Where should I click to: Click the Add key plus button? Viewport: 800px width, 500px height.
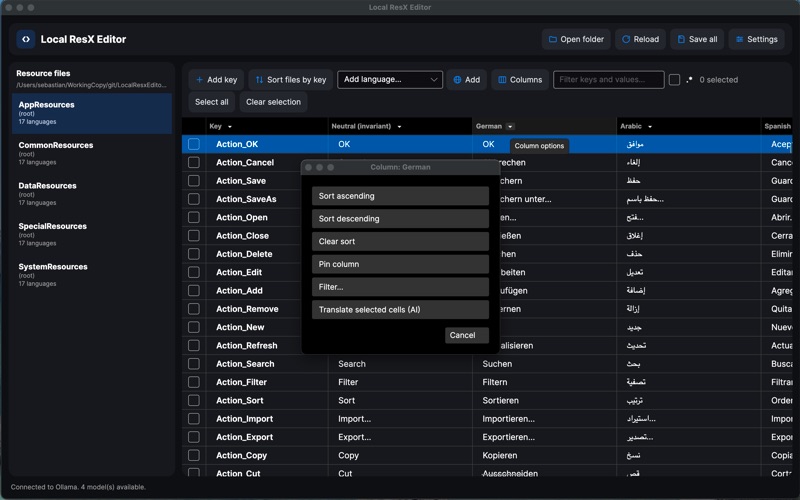pos(216,80)
